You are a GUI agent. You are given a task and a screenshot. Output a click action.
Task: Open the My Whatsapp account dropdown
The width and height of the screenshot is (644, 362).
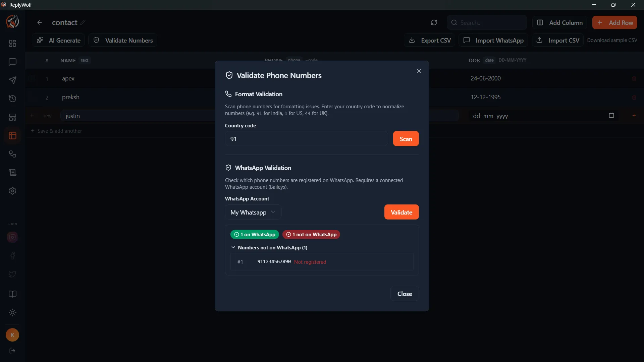tap(253, 212)
